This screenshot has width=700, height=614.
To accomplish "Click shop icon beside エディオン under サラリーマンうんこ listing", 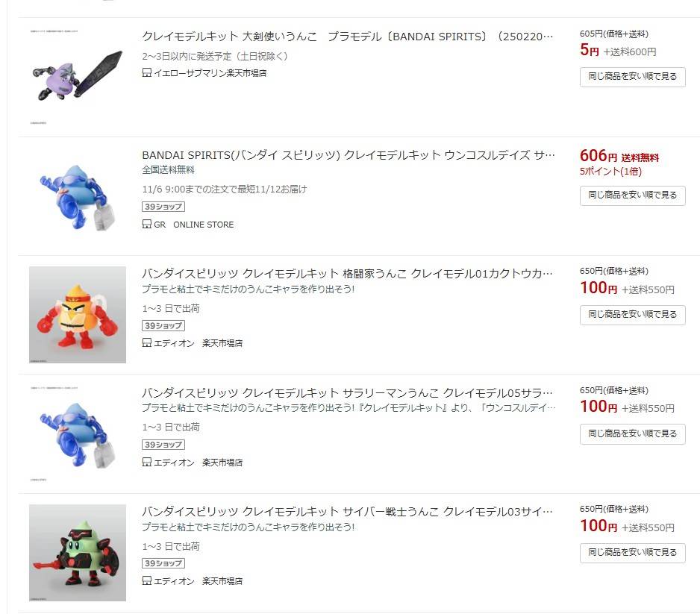I will click(146, 462).
